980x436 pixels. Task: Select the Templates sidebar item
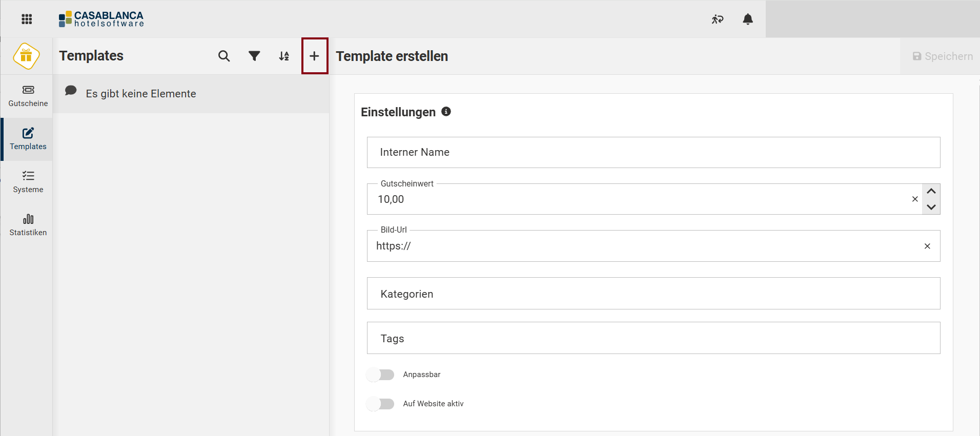click(x=28, y=139)
